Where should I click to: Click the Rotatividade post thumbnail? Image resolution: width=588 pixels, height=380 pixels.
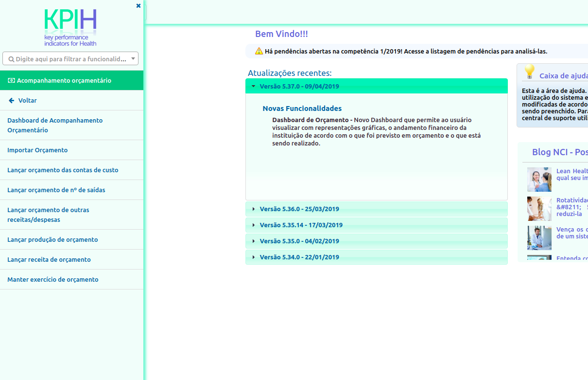point(539,209)
